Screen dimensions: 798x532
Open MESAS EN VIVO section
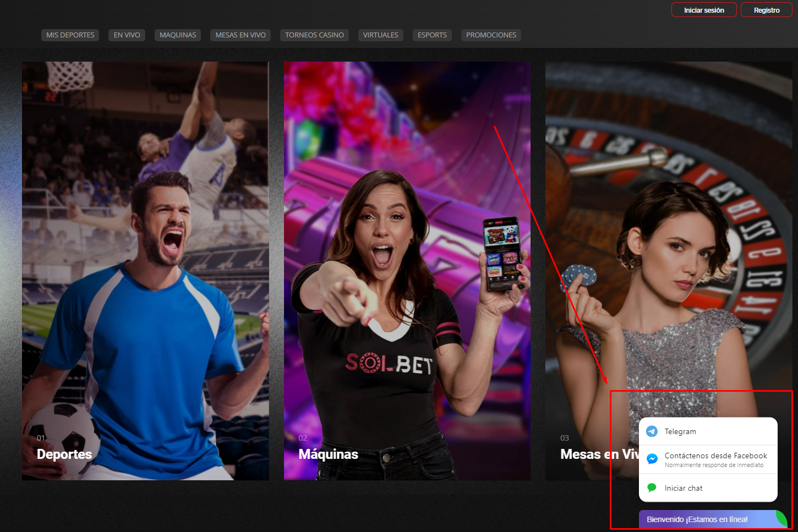[x=241, y=35]
